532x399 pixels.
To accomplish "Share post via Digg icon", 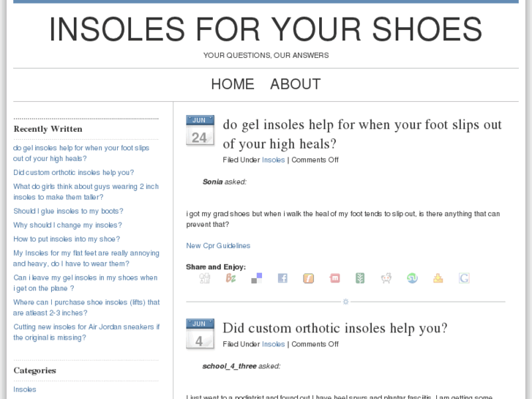I will (x=205, y=278).
